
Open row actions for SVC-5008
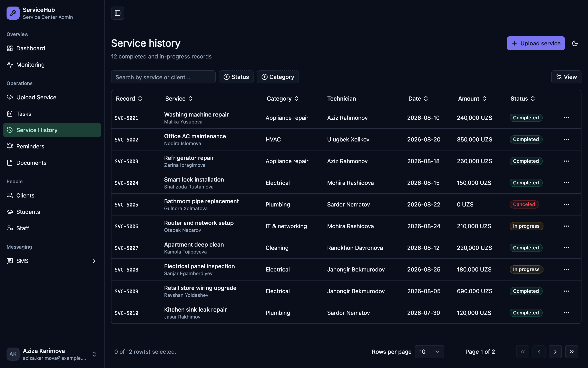566,269
